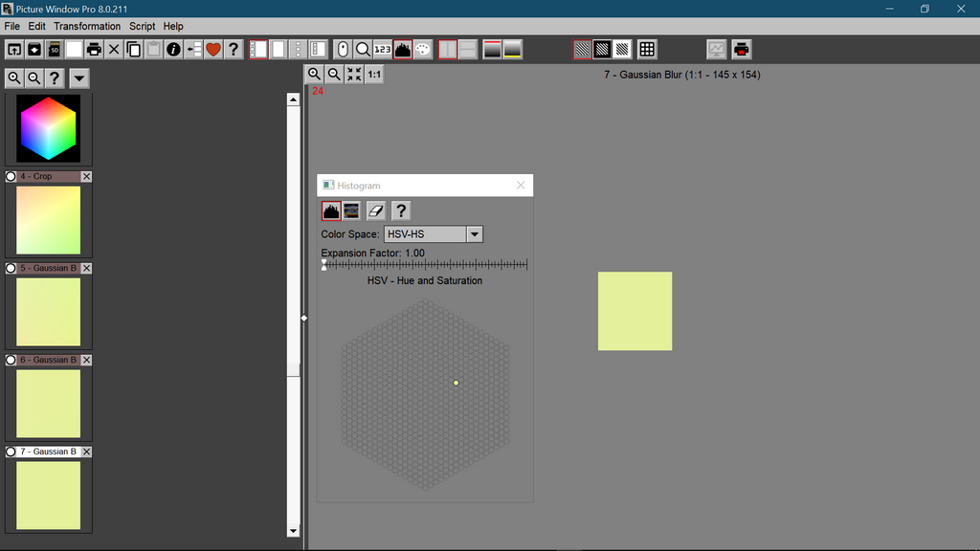Close the Histogram window
980x551 pixels.
click(x=521, y=186)
